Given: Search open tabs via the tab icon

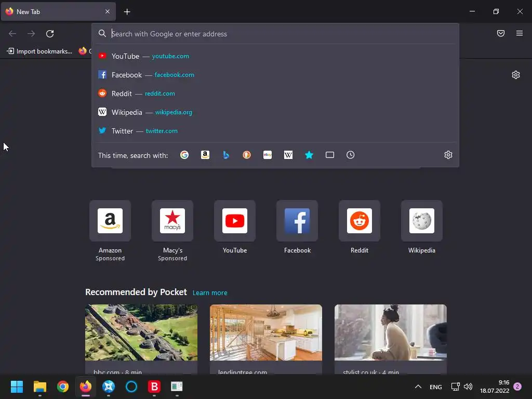Looking at the screenshot, I should click(x=330, y=155).
